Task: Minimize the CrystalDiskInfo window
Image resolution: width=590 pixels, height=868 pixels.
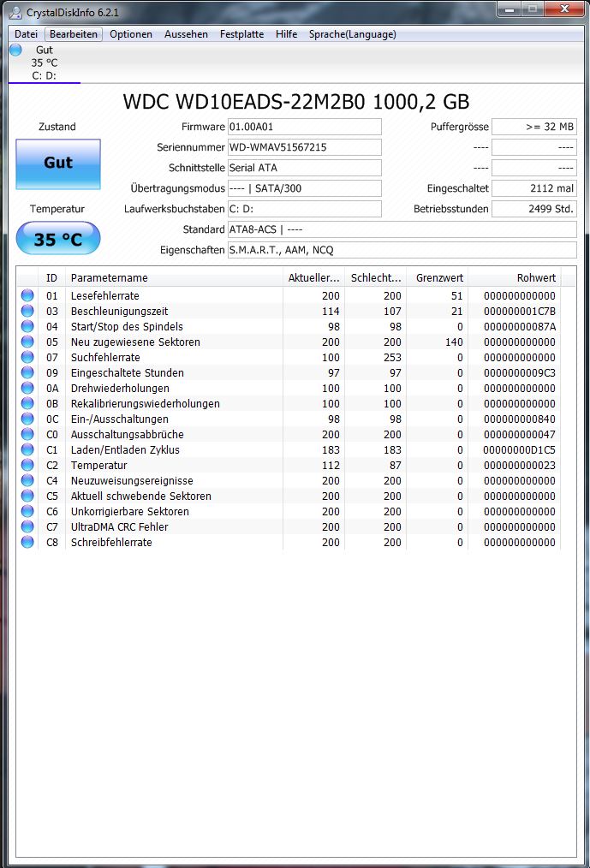Action: [510, 9]
